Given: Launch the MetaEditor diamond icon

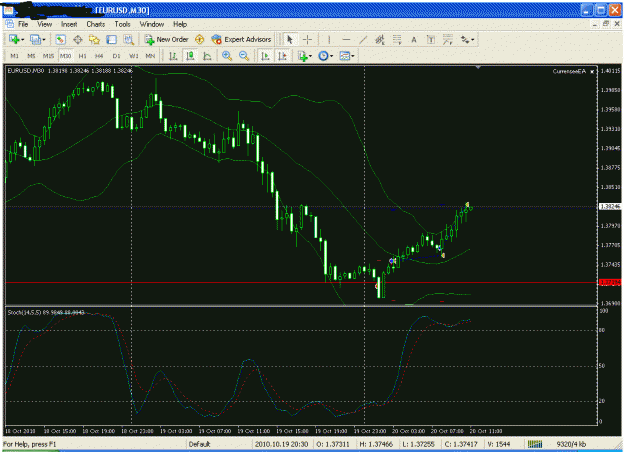Looking at the screenshot, I should tap(199, 39).
